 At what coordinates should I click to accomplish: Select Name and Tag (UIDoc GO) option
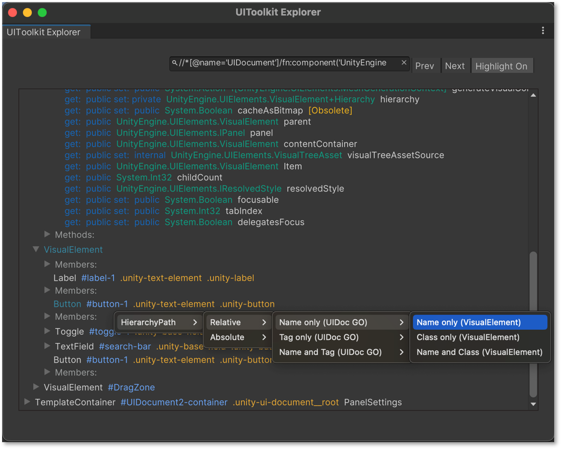341,352
